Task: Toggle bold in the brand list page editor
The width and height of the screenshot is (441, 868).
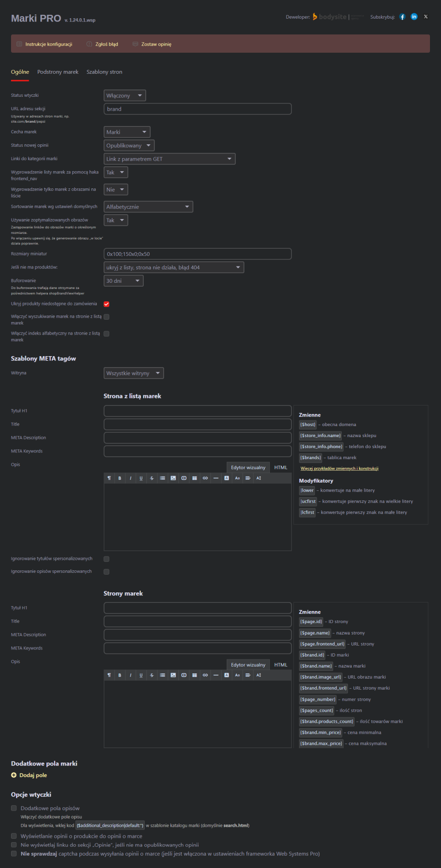Action: 120,478
